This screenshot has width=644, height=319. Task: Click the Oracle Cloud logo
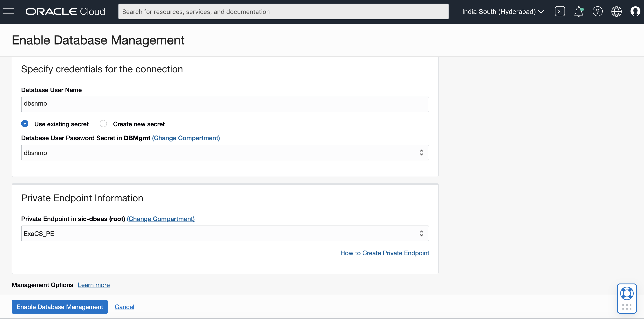click(x=65, y=11)
